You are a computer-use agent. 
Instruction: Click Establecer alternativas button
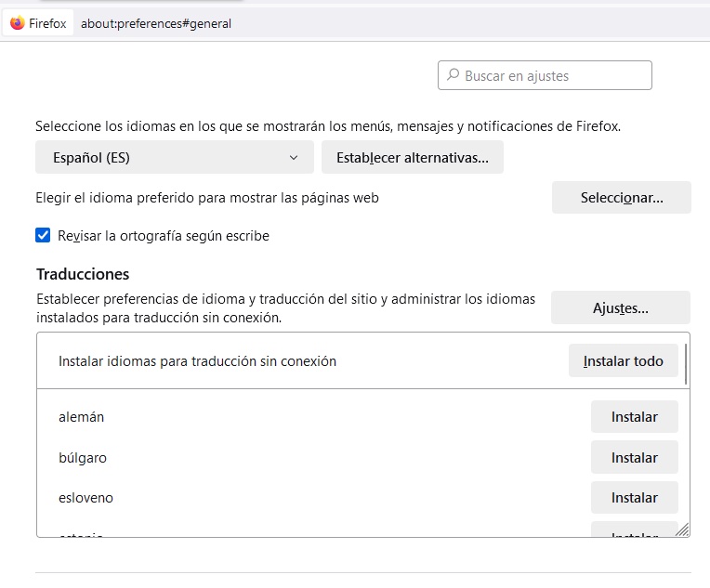(412, 157)
